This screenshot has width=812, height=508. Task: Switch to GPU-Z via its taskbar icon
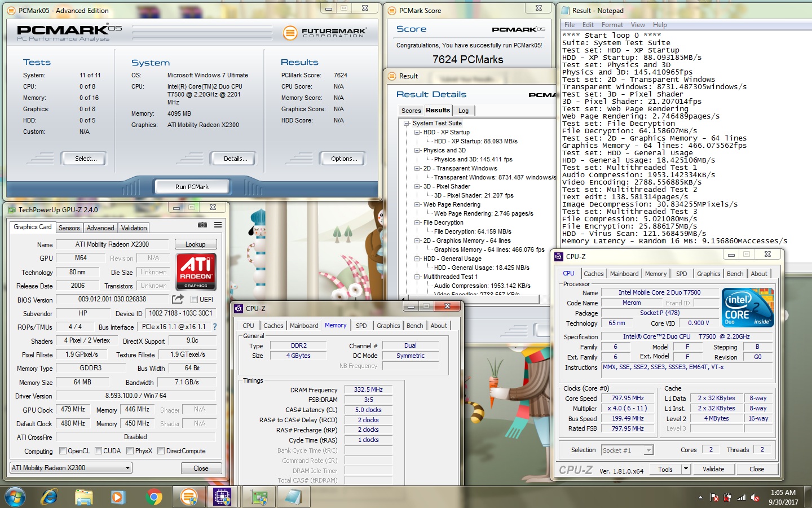[259, 497]
